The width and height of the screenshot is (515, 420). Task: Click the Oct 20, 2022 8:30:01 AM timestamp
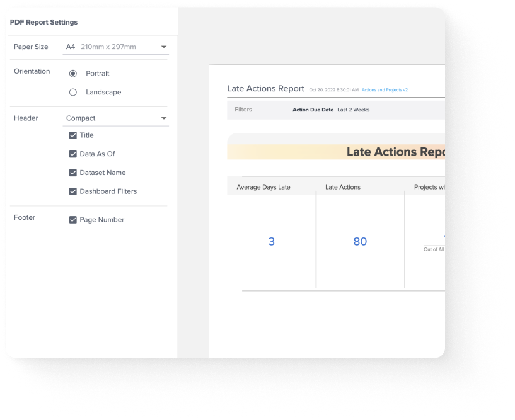click(333, 90)
